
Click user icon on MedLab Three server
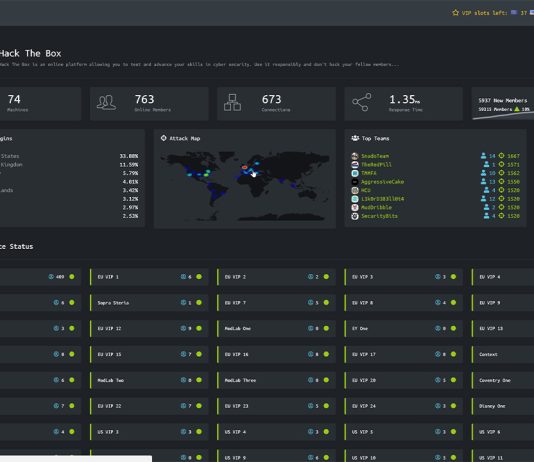(310, 380)
